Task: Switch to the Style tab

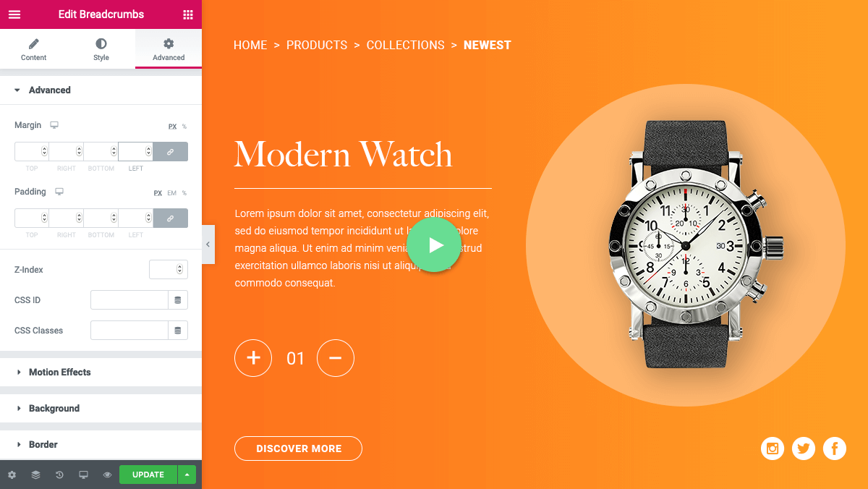Action: (101, 50)
